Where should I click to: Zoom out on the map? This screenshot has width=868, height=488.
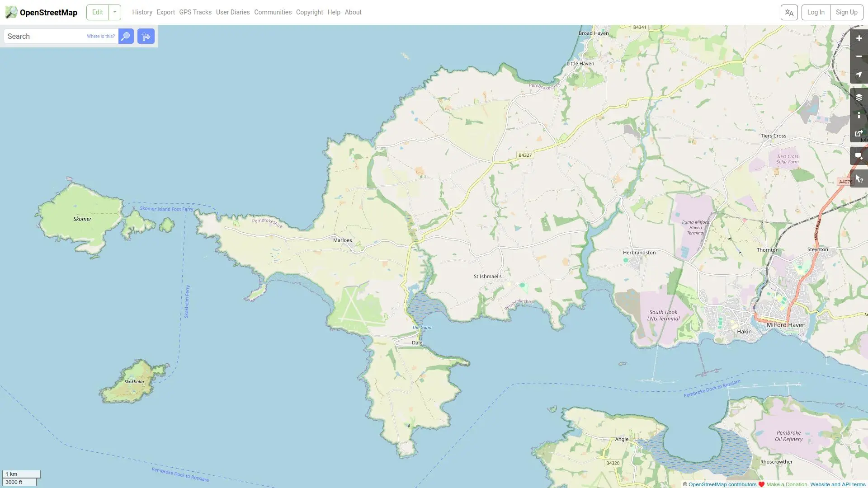click(859, 56)
